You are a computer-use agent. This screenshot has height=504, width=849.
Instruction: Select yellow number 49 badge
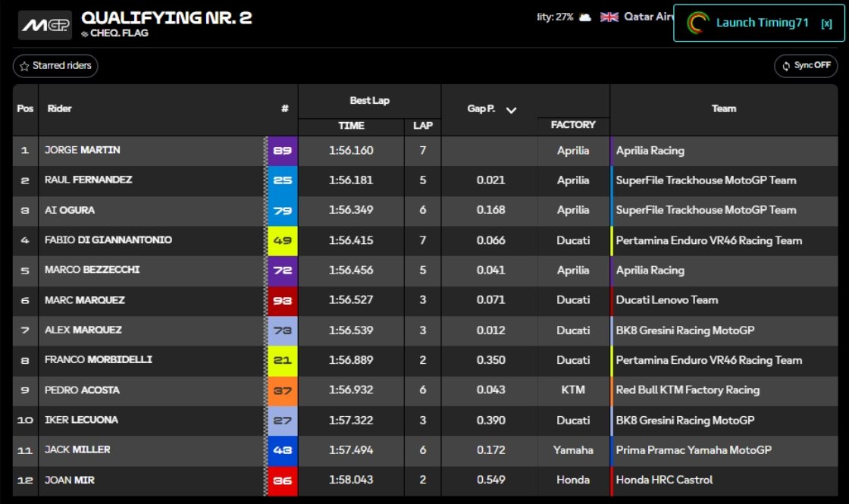coord(282,241)
